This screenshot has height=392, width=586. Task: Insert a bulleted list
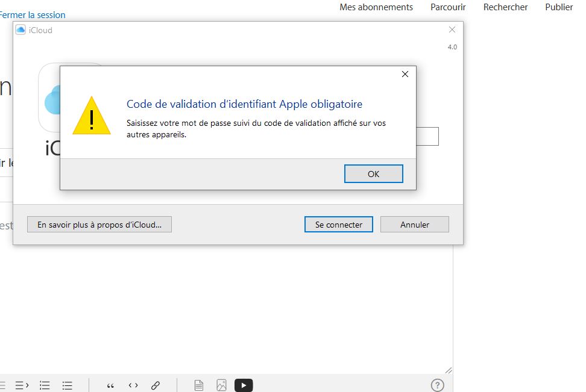pos(68,385)
